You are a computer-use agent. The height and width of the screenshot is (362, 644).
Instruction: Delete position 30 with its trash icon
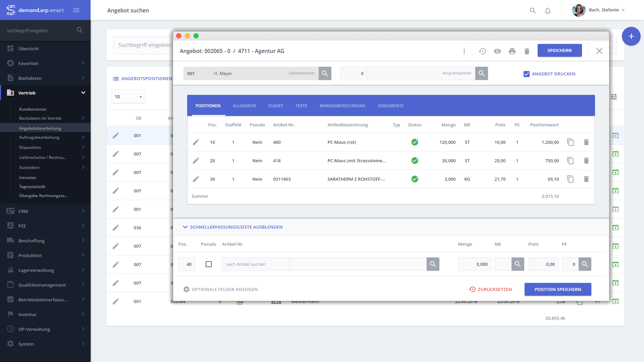(x=586, y=179)
